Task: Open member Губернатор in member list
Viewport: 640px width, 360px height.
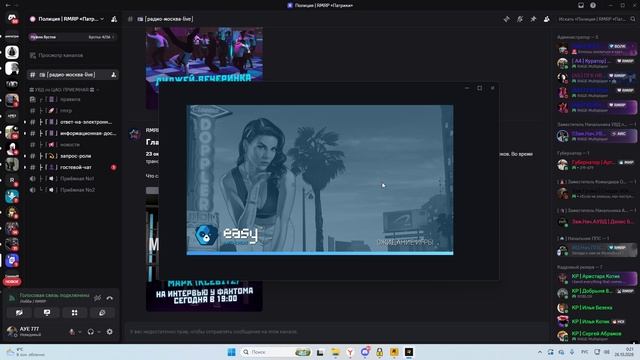Action: point(596,164)
